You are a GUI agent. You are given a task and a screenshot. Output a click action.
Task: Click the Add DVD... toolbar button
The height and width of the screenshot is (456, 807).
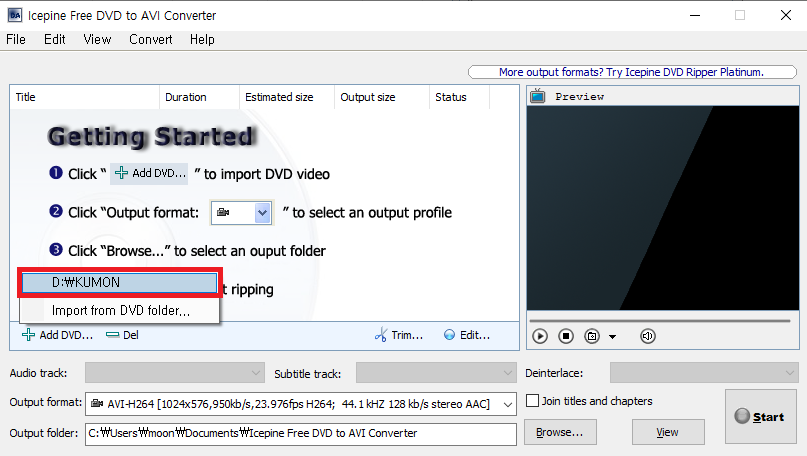[57, 335]
